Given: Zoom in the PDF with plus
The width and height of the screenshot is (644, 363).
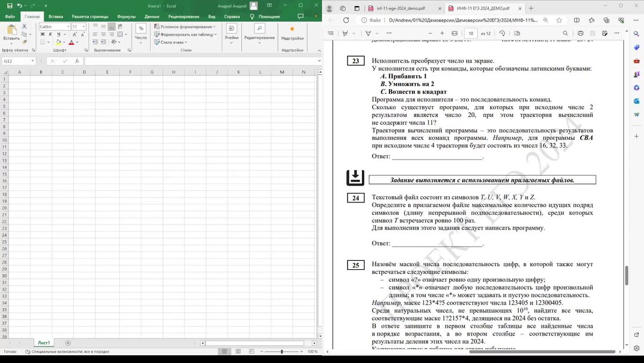Looking at the screenshot, I should coord(442,33).
